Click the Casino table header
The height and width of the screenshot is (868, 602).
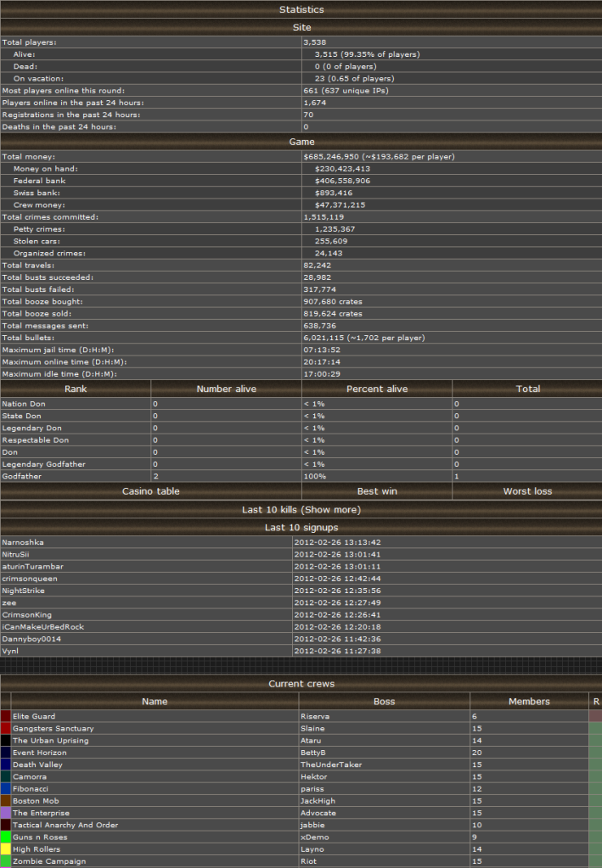(x=150, y=491)
